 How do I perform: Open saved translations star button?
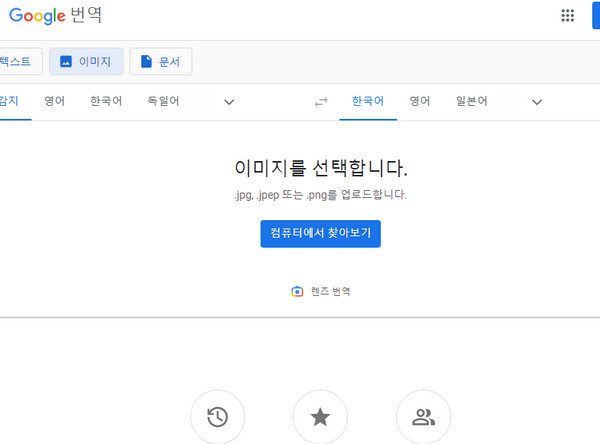click(320, 417)
